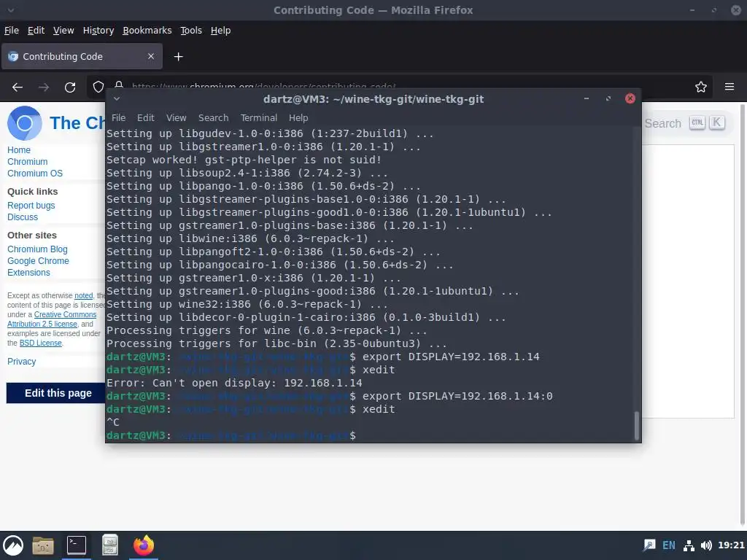This screenshot has width=747, height=560.
Task: Open a new Firefox tab
Action: (x=178, y=57)
